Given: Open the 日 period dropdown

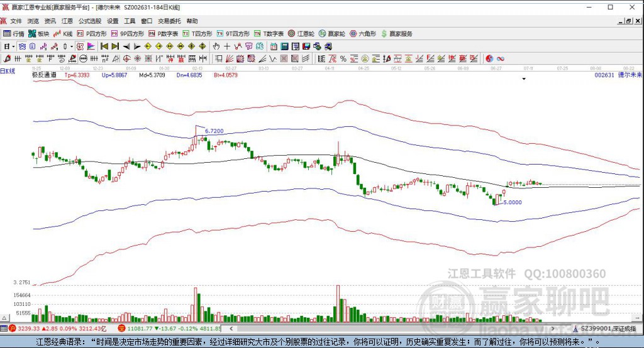Looking at the screenshot, I should coord(9,46).
